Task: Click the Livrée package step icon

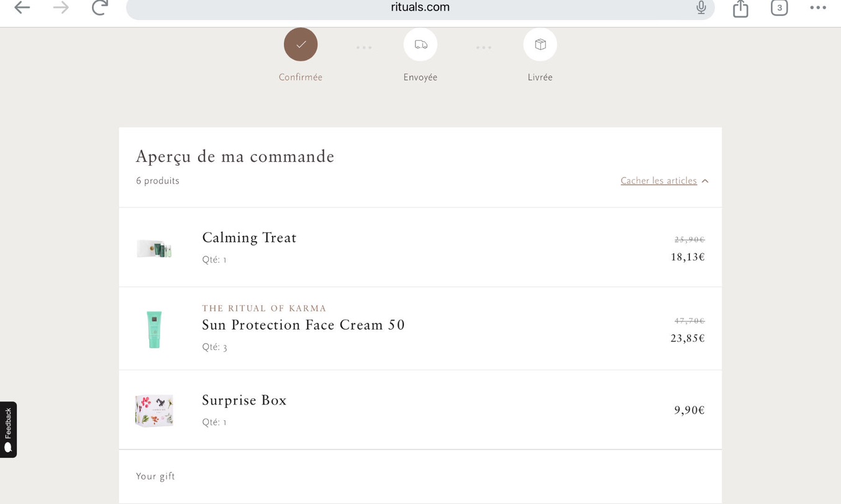Action: (x=540, y=45)
